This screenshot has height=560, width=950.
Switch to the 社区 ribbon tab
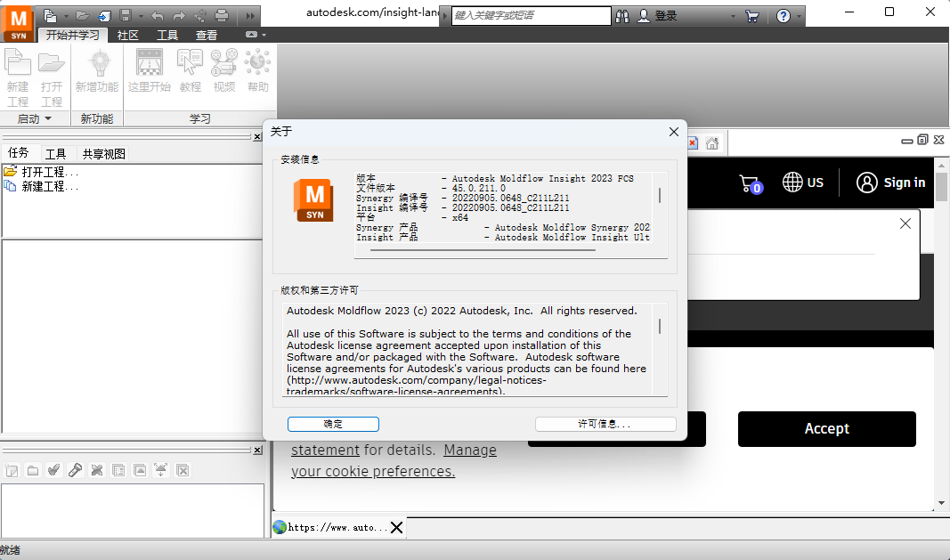128,35
